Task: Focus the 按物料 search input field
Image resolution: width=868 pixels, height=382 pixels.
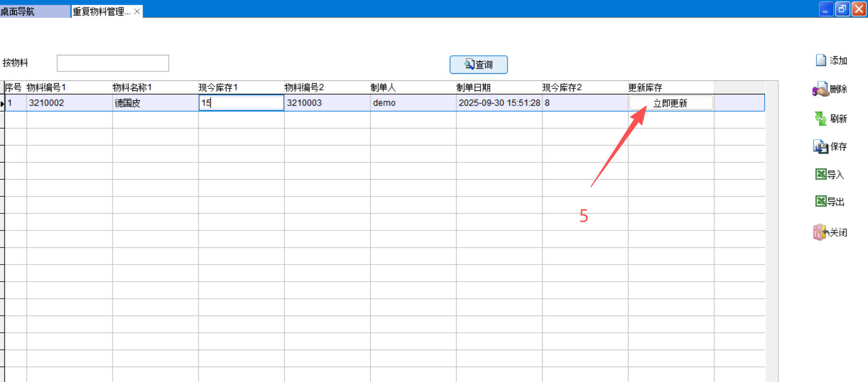Action: pyautogui.click(x=113, y=63)
